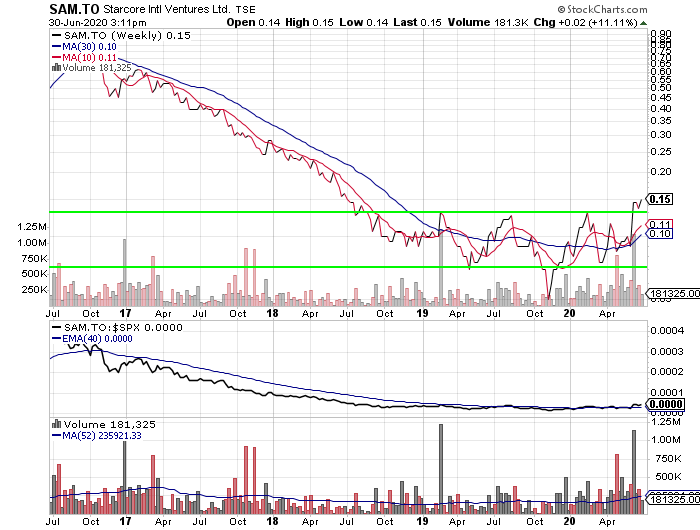Click the date stamp 30-Jun-2020 3:11pm
This screenshot has height=530, width=700.
97,23
